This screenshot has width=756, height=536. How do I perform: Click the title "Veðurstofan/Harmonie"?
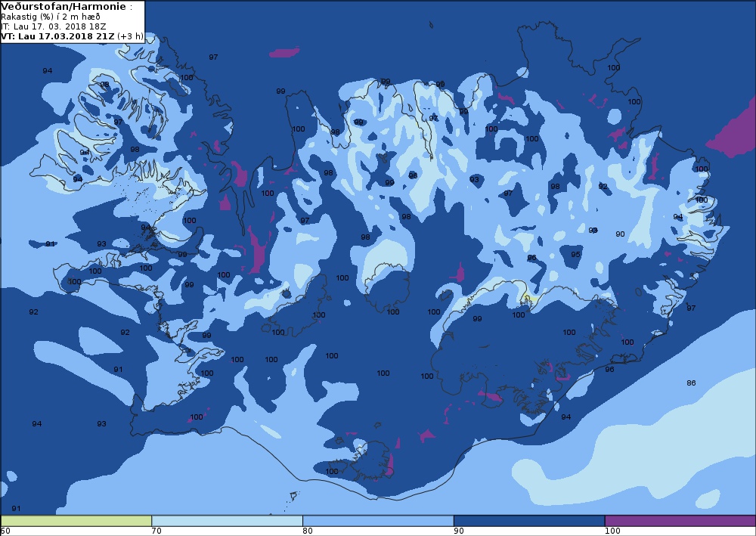pyautogui.click(x=64, y=7)
